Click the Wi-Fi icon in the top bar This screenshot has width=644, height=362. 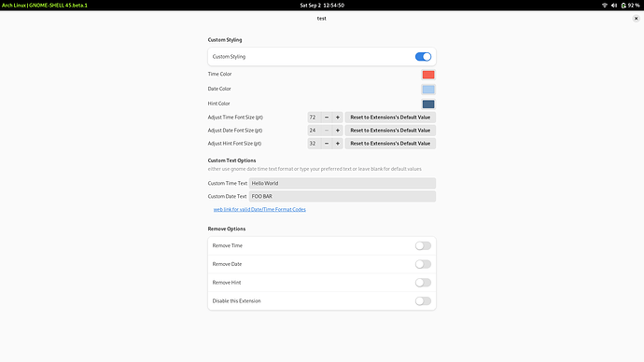(x=605, y=6)
